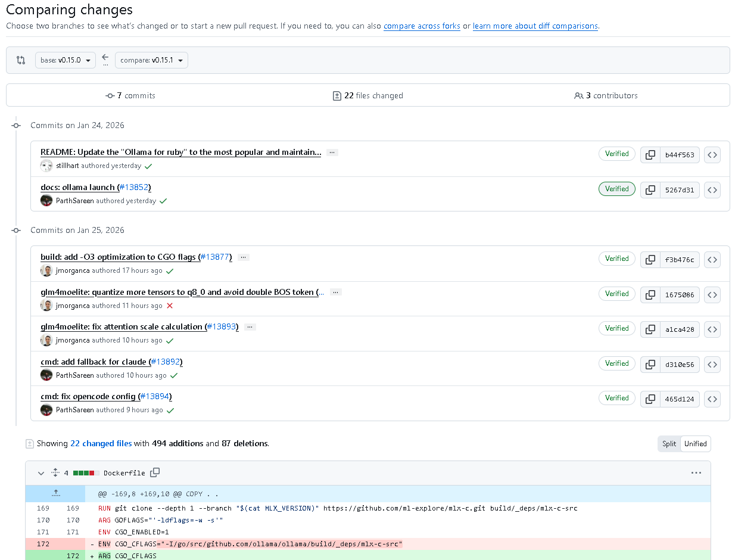Expand README commit message description
The height and width of the screenshot is (560, 732).
pos(332,153)
